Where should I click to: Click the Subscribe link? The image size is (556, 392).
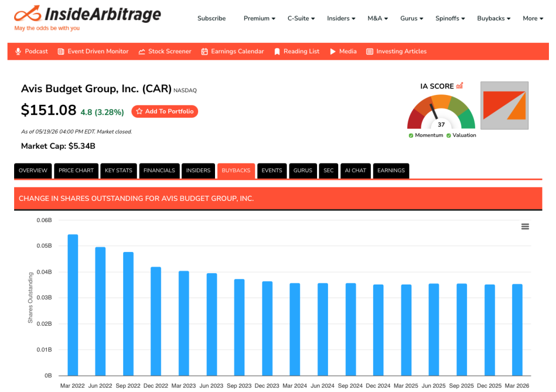211,18
